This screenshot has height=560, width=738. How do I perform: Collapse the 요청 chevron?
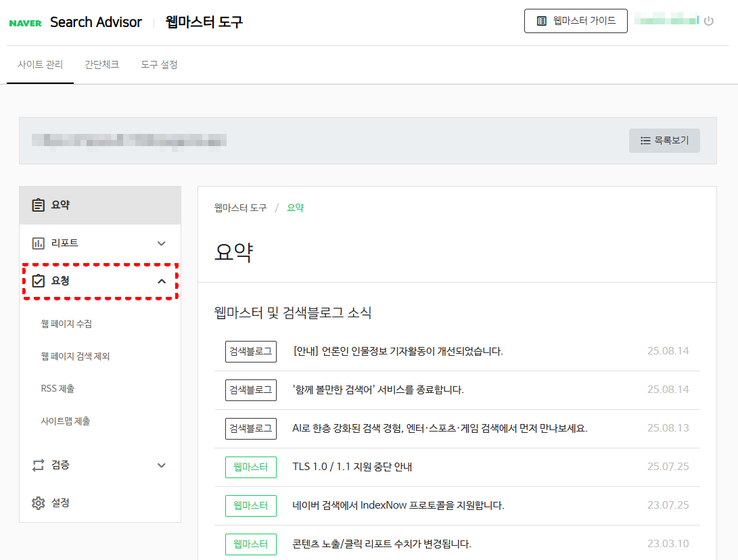click(x=162, y=281)
